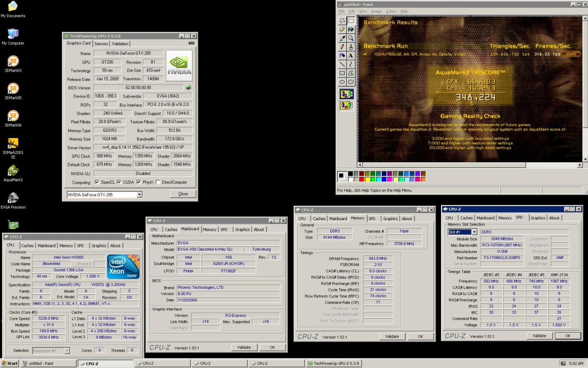
Task: Click the BIOS save chip icon in GPU-Z
Action: tap(189, 88)
